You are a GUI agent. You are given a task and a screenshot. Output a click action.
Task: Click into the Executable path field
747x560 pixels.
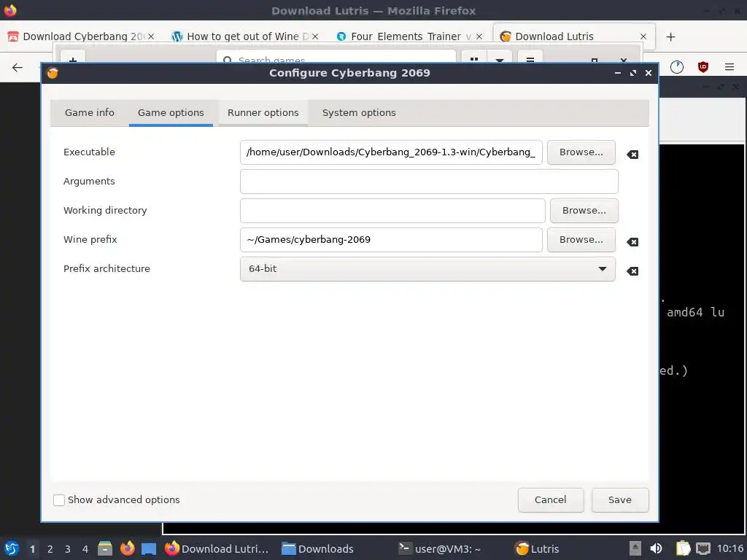point(391,152)
